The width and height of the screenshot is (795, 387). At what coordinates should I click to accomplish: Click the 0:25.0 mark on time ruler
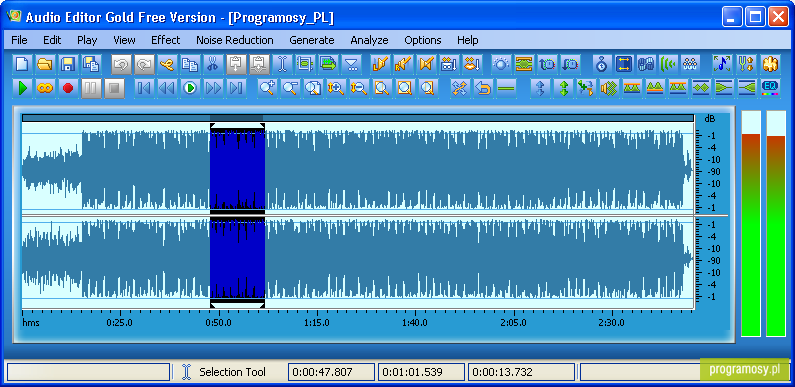tap(120, 323)
